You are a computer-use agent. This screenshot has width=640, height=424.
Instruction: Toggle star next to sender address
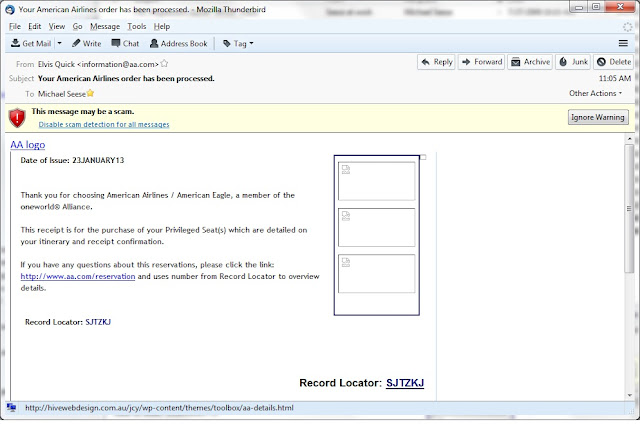[164, 64]
